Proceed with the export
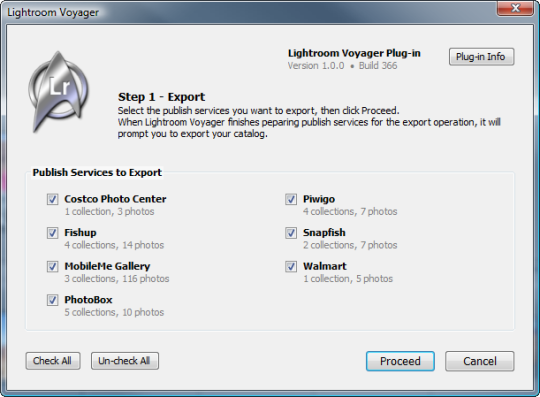The image size is (540, 397). [x=400, y=361]
